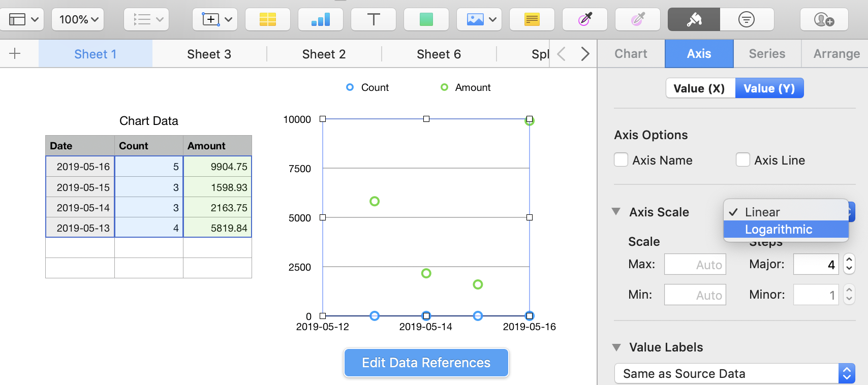Add a Comment sticky note
This screenshot has width=868, height=385.
532,20
